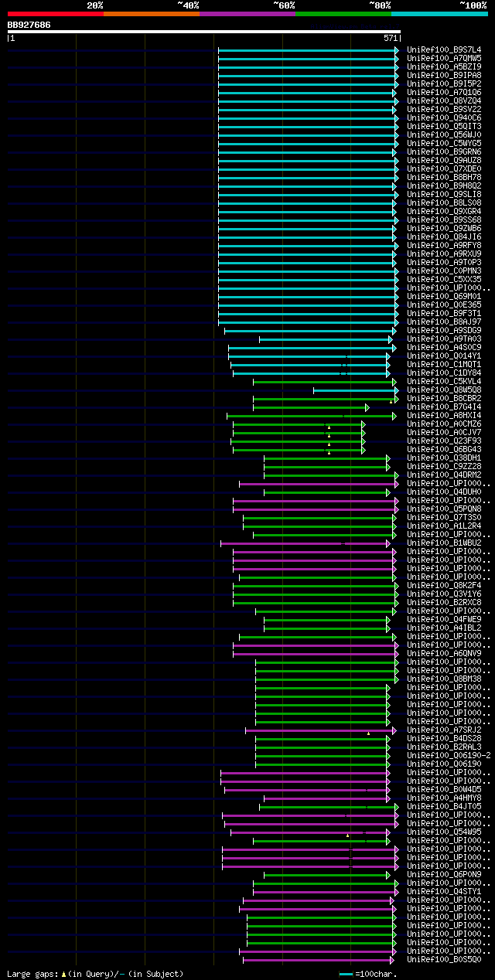
Task: Click the purple alignment arrow for Q5PQN8
Action: (316, 509)
